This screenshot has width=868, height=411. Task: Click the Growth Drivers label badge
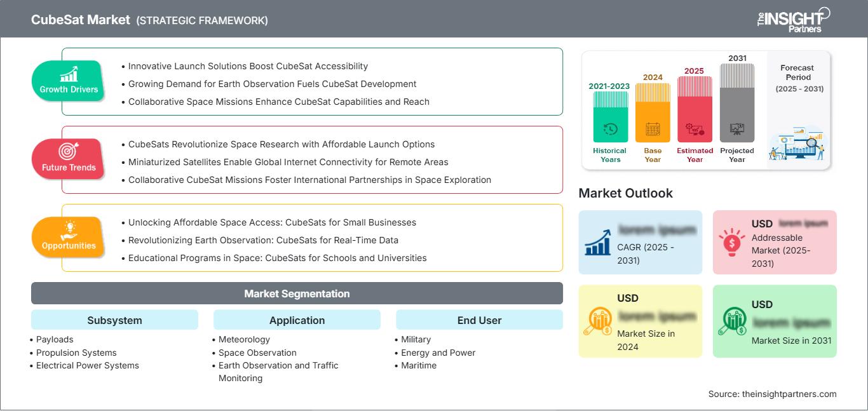pyautogui.click(x=69, y=81)
